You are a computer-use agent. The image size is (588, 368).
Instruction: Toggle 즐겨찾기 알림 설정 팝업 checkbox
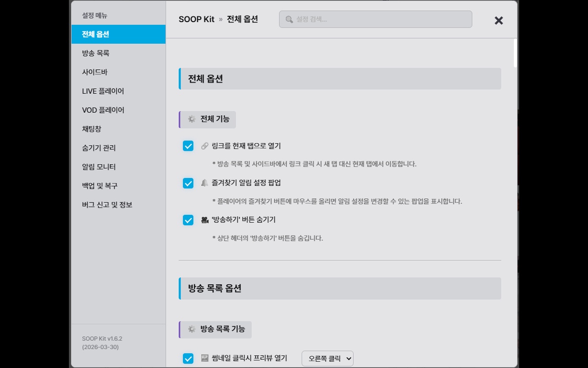[x=188, y=183]
